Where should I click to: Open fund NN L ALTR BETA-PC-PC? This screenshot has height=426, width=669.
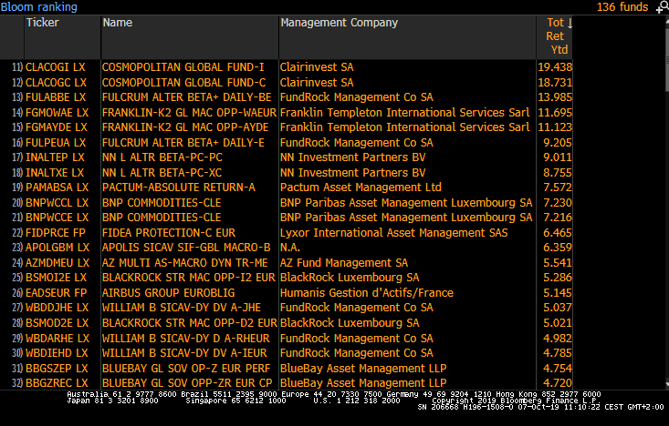point(162,158)
